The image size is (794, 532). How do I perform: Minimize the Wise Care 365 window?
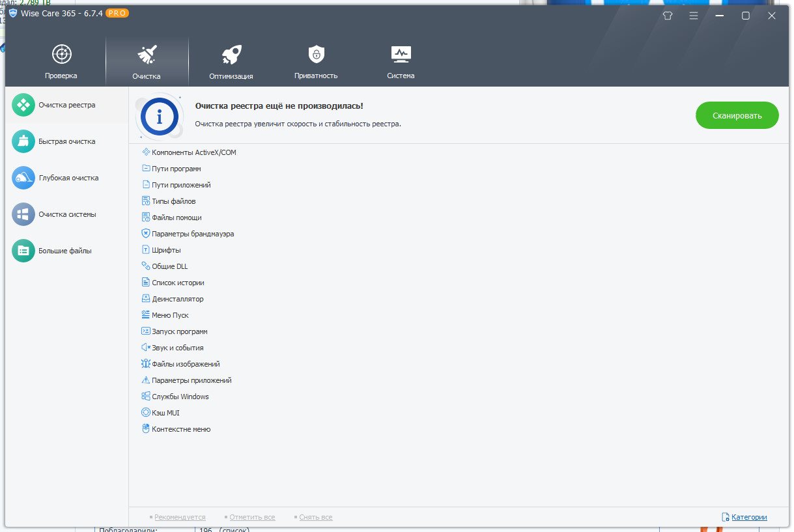click(x=720, y=16)
